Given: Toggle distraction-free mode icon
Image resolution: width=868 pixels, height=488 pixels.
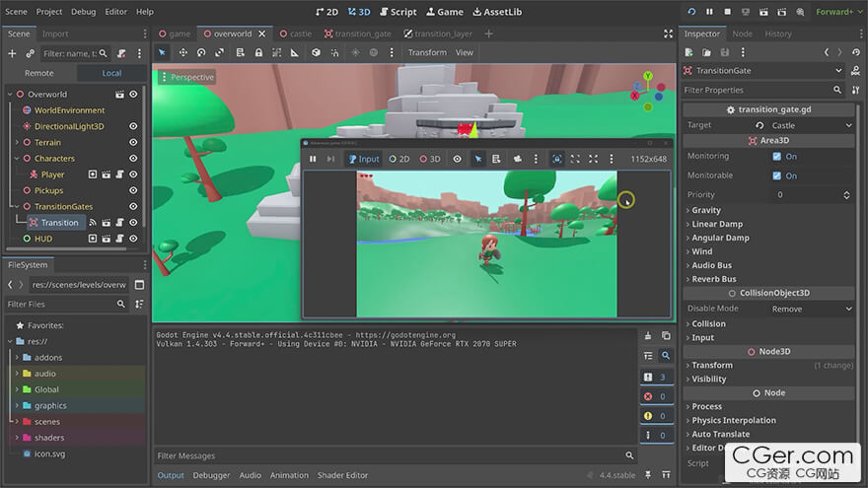Looking at the screenshot, I should tap(668, 34).
